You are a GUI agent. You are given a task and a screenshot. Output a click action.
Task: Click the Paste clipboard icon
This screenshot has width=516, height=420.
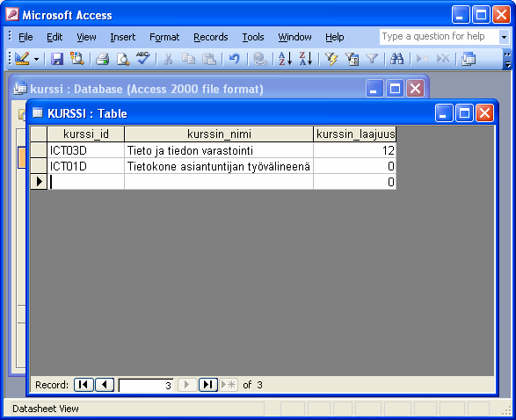(209, 59)
